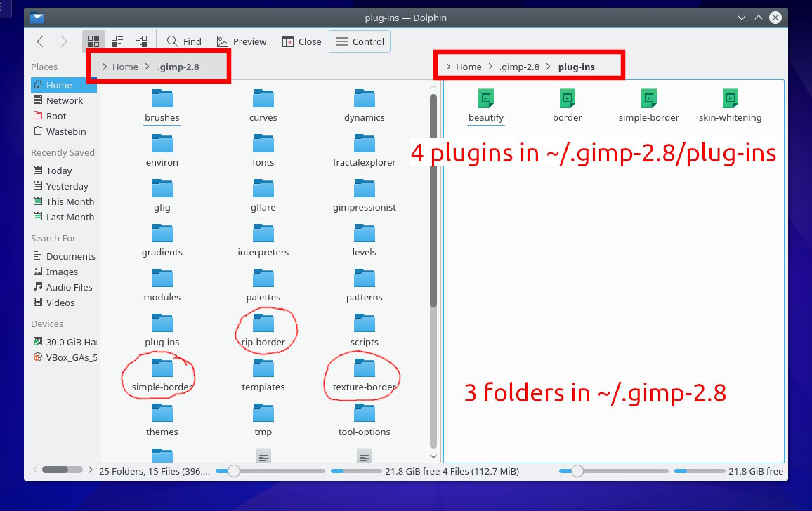Screen dimensions: 812x511
Task: Search for Documents in sidebar
Action: (64, 256)
